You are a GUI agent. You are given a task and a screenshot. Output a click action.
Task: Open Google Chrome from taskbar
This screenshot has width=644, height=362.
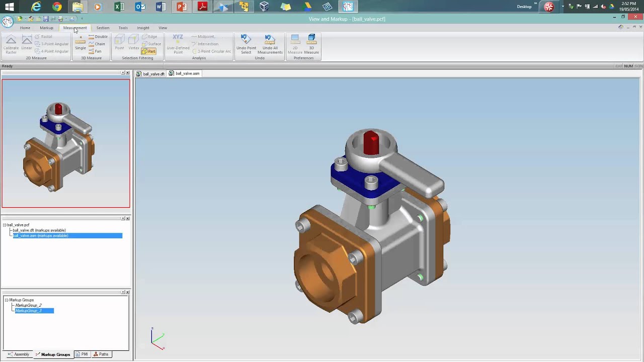coord(57,7)
